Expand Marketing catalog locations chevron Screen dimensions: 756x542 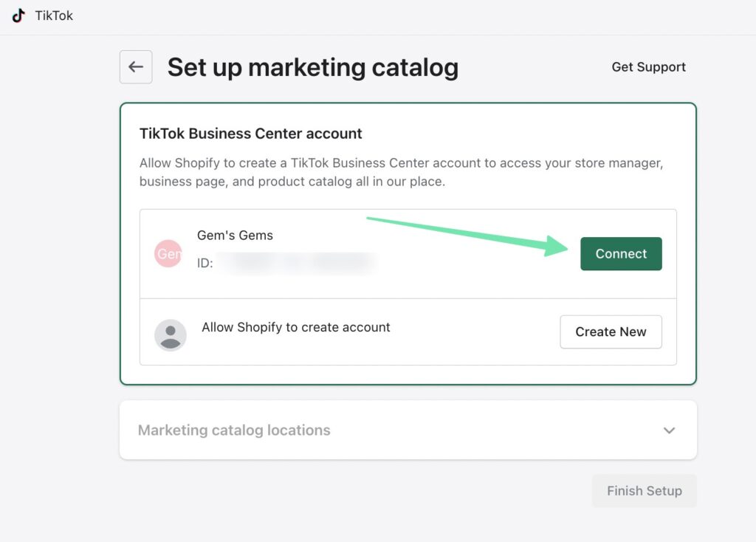click(x=669, y=430)
